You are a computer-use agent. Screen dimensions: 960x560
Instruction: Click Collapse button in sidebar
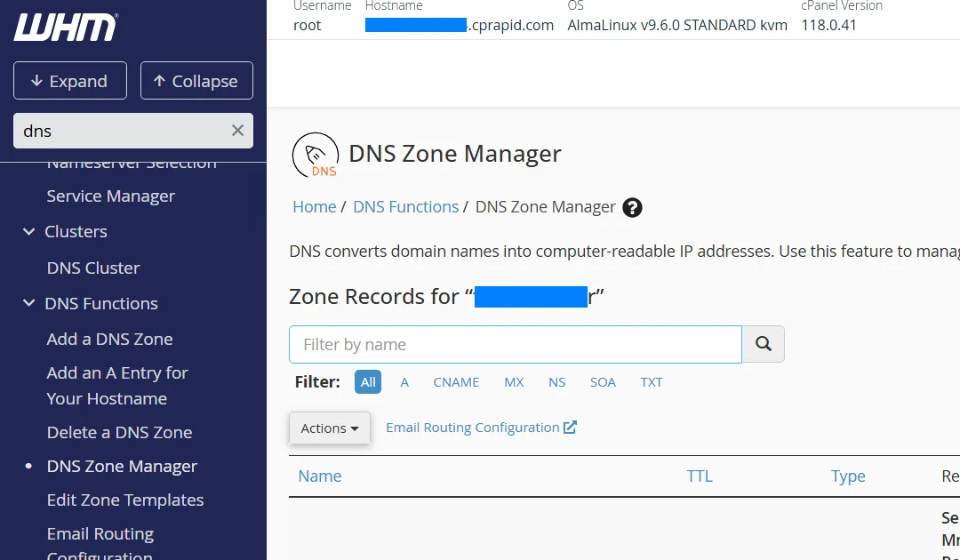(x=196, y=80)
